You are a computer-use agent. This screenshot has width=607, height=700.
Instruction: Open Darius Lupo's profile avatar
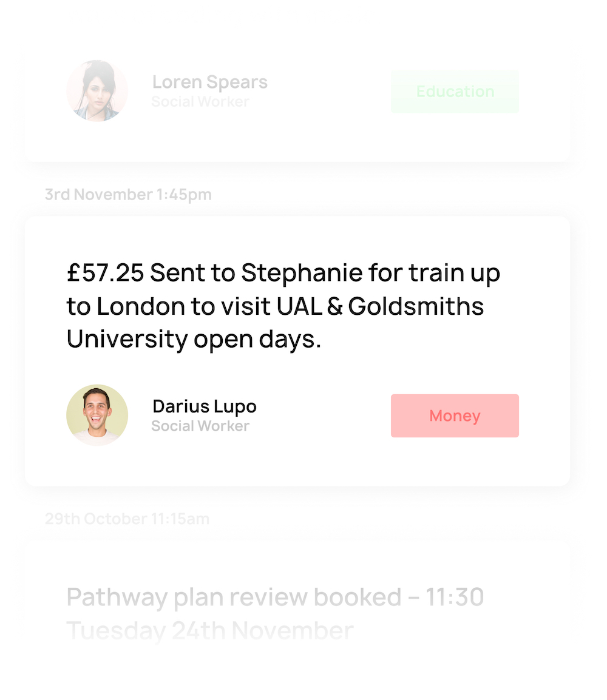pos(97,415)
